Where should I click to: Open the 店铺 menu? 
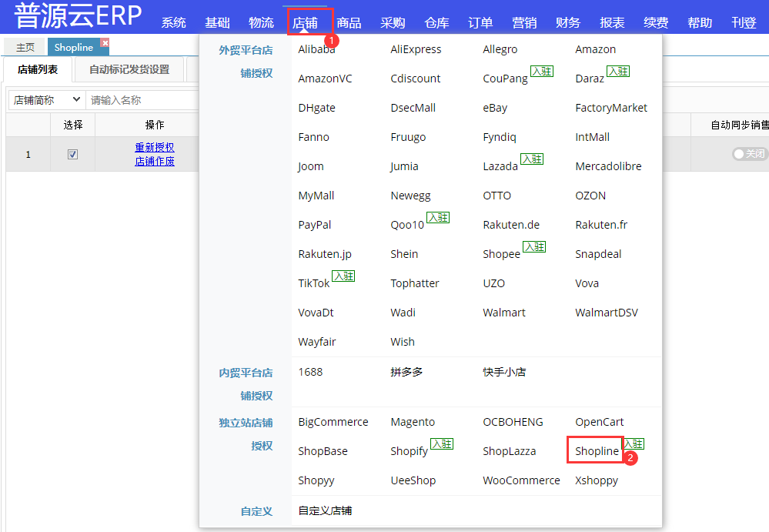(305, 22)
